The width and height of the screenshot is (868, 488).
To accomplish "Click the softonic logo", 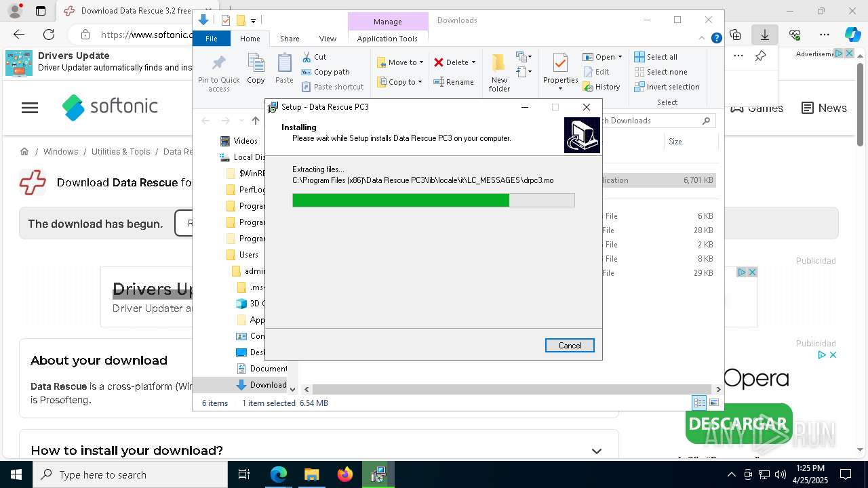I will [110, 107].
